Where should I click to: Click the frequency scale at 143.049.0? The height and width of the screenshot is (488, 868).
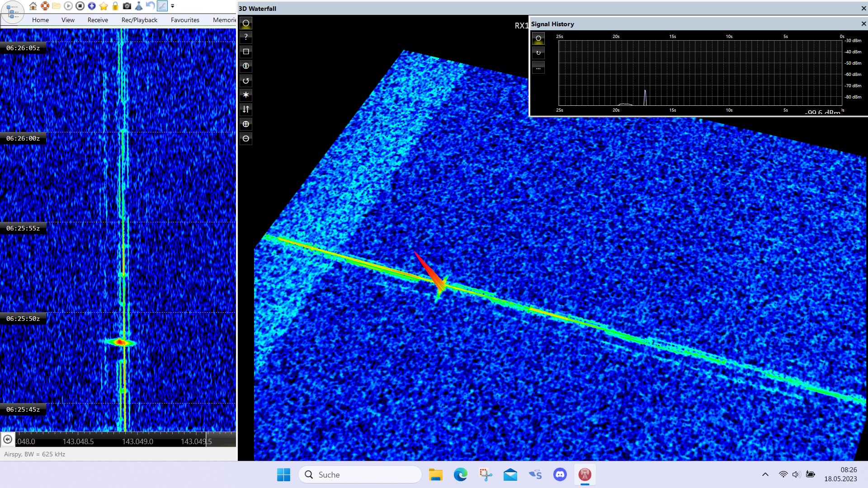tap(137, 441)
